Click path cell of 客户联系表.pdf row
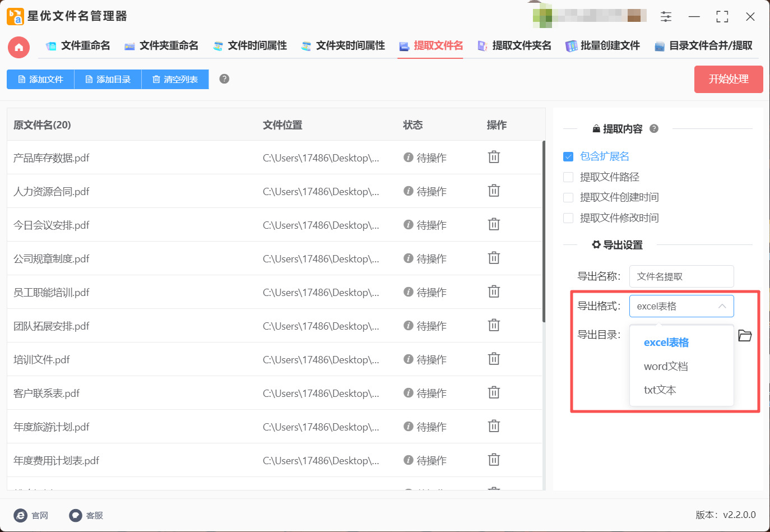Image resolution: width=770 pixels, height=532 pixels. pyautogui.click(x=321, y=393)
